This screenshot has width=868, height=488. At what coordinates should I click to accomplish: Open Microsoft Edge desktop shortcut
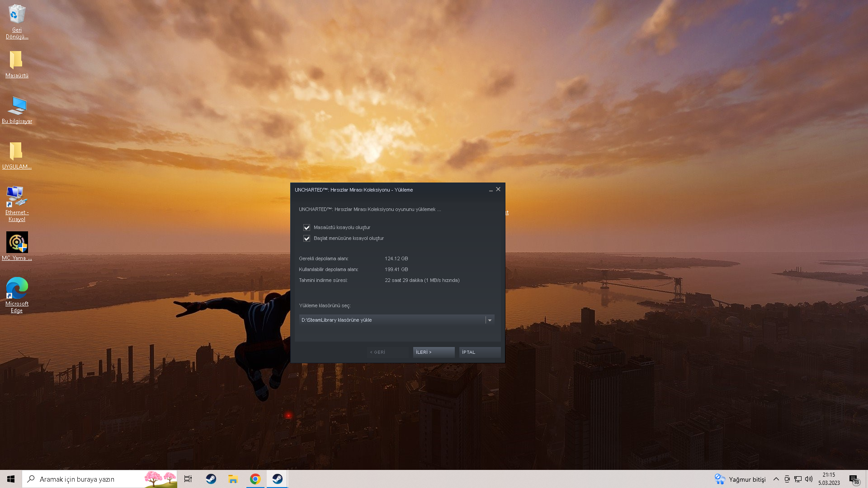pos(17,288)
